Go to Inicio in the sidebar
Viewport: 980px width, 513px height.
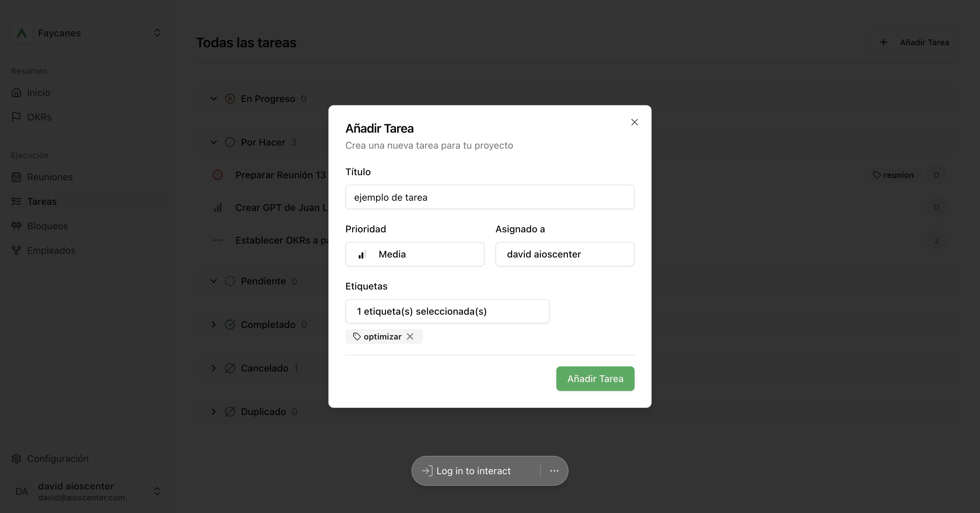(86, 93)
